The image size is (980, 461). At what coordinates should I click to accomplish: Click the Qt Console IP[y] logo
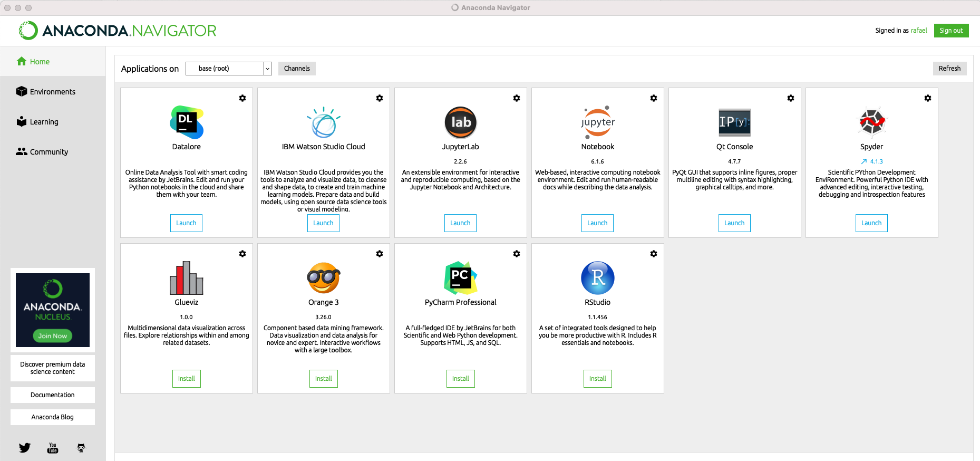[735, 122]
